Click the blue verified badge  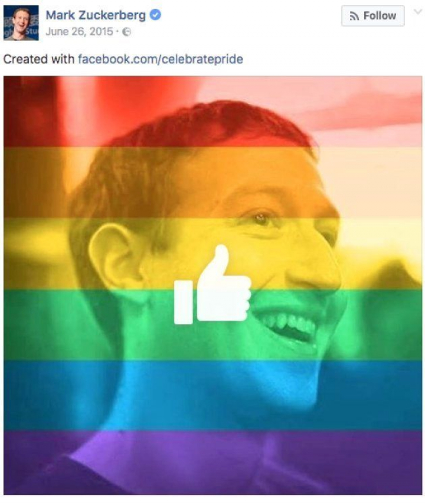click(156, 15)
